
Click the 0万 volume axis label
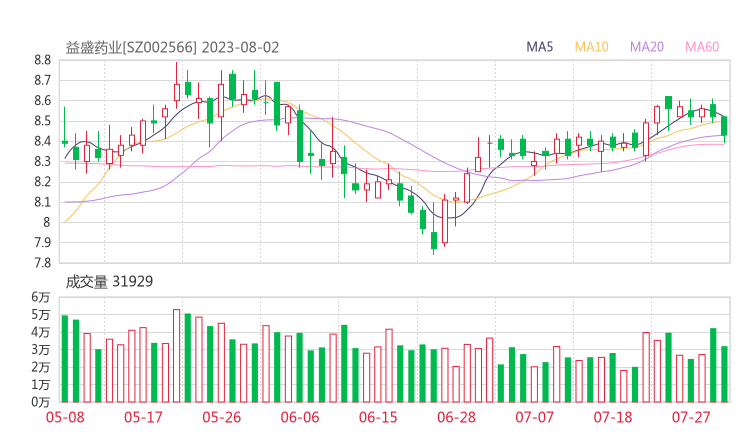pyautogui.click(x=41, y=402)
